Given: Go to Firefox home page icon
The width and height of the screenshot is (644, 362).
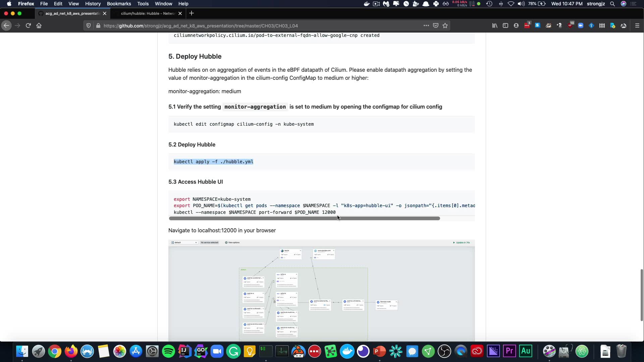Looking at the screenshot, I should [39, 25].
